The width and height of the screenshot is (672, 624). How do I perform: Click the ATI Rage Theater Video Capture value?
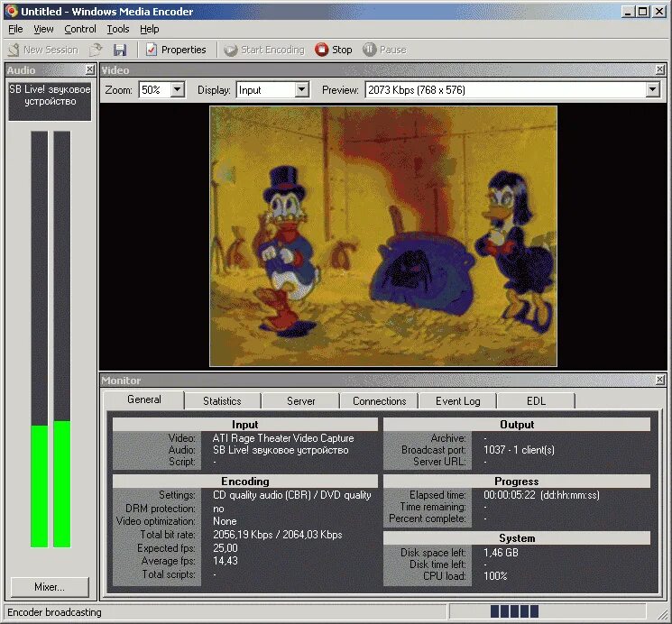(x=283, y=438)
